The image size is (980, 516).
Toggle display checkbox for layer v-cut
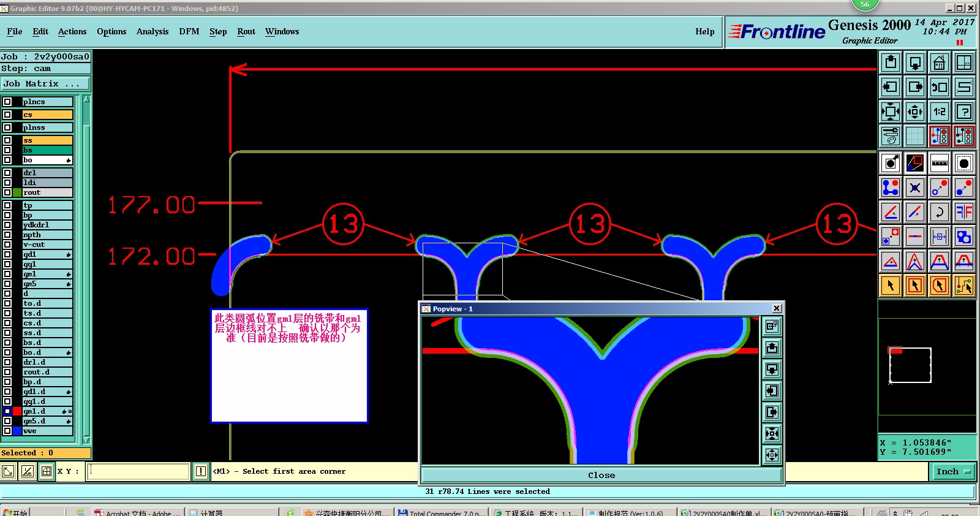(x=7, y=245)
